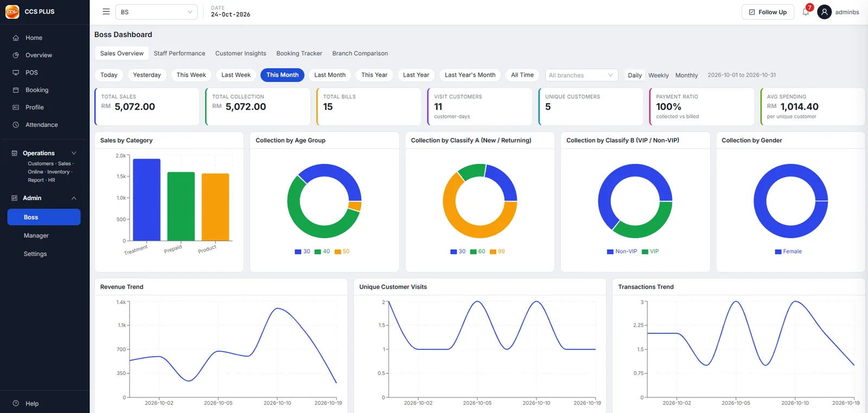Image resolution: width=868 pixels, height=413 pixels.
Task: Select the Yesterday date range
Action: [147, 75]
